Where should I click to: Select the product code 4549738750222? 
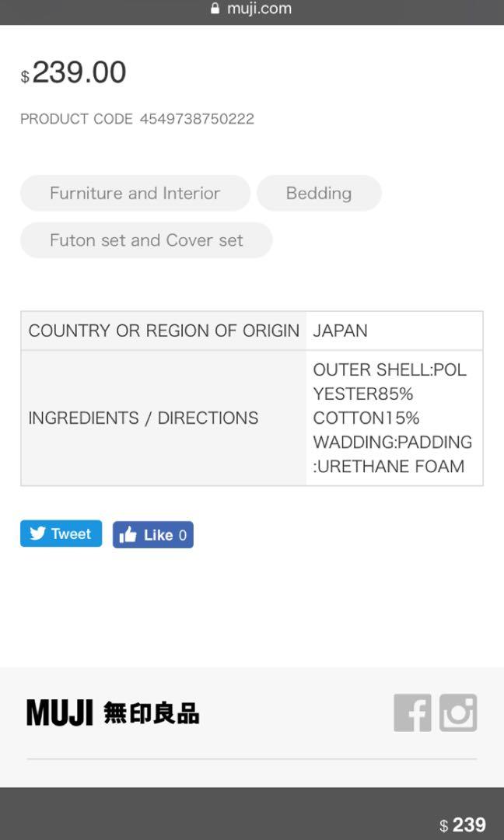197,119
